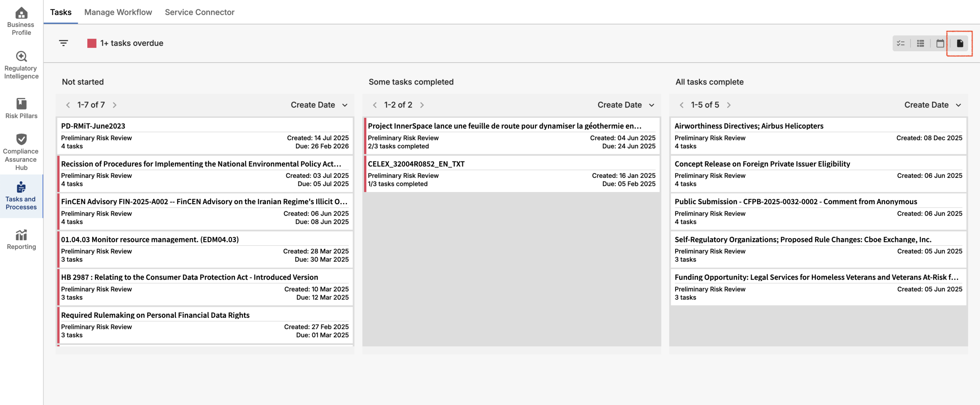
Task: Open Reporting in sidebar
Action: 21,240
